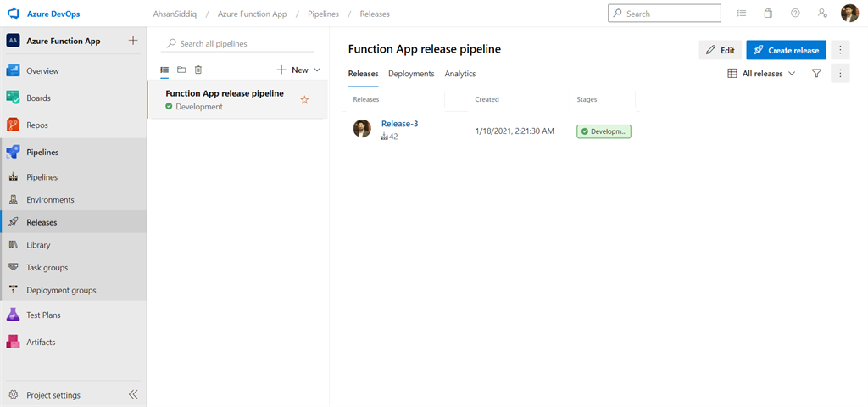Open the All releases view dropdown
Viewport: 868px width, 407px height.
(x=761, y=73)
